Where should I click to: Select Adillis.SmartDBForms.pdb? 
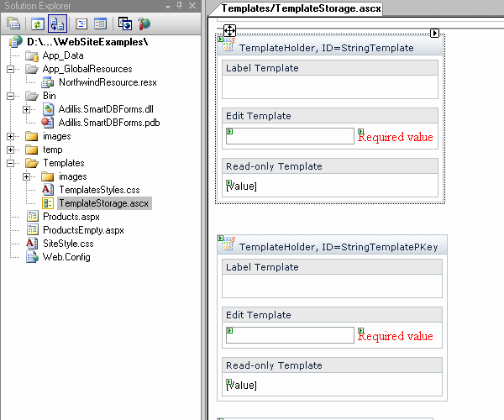[109, 123]
